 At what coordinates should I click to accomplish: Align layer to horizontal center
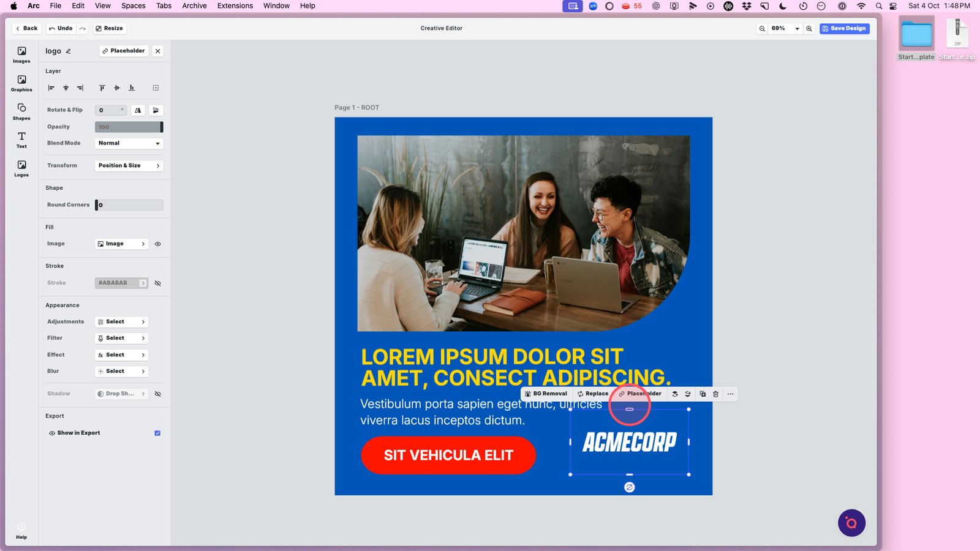pos(66,88)
